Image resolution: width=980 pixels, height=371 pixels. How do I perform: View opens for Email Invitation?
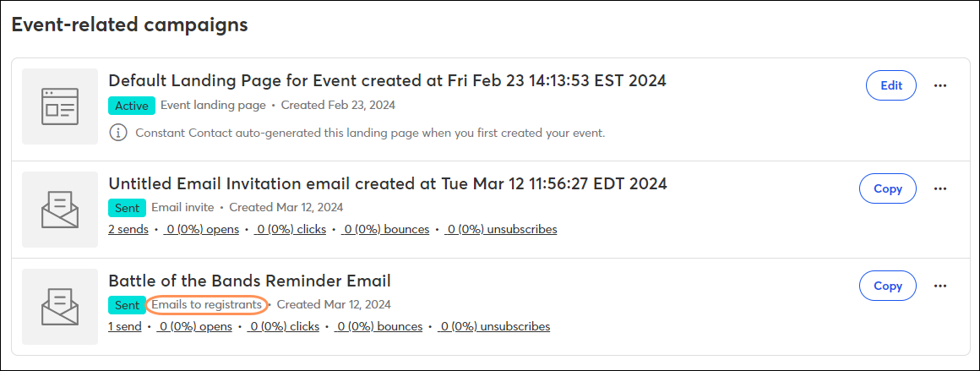201,229
